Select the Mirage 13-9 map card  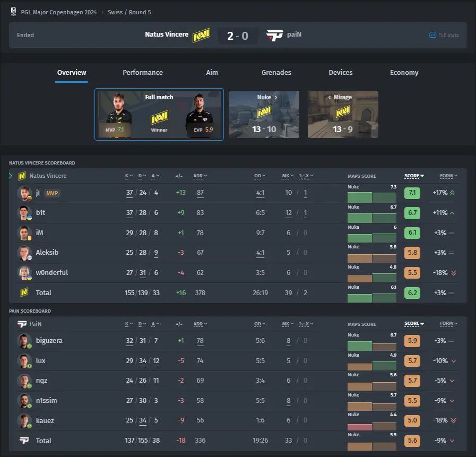coord(343,115)
